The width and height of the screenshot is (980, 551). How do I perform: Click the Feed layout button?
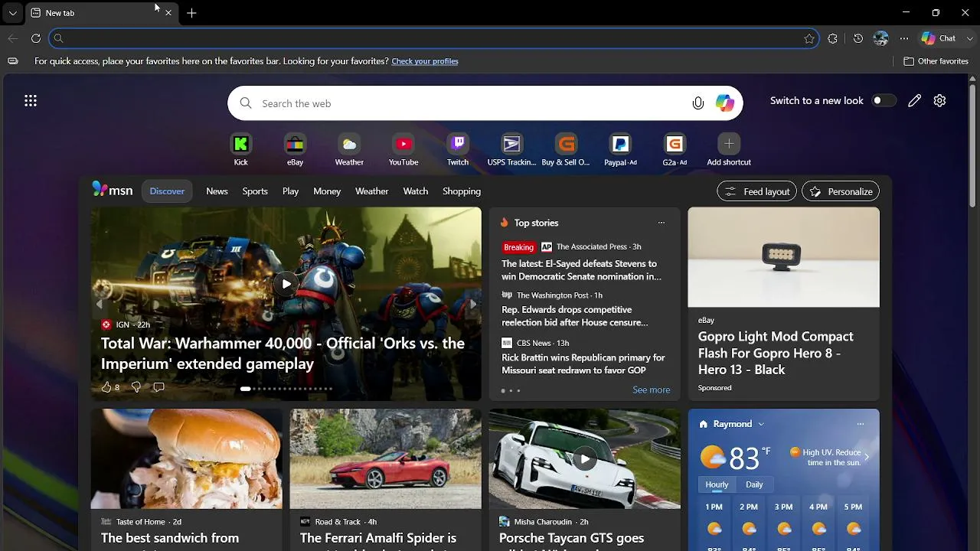756,191
